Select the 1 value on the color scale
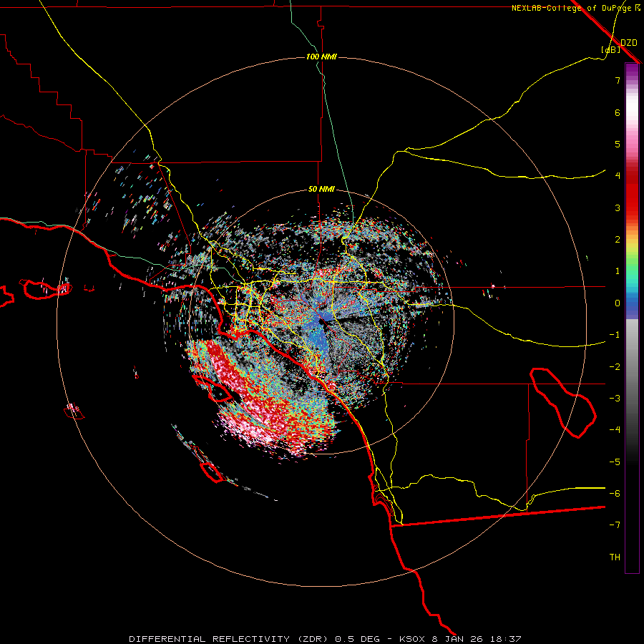The height and width of the screenshot is (644, 644). pos(618,271)
